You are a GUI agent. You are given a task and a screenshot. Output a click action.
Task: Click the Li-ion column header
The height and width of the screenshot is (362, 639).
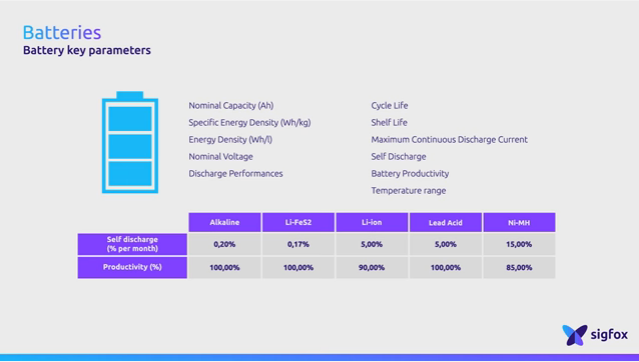372,222
